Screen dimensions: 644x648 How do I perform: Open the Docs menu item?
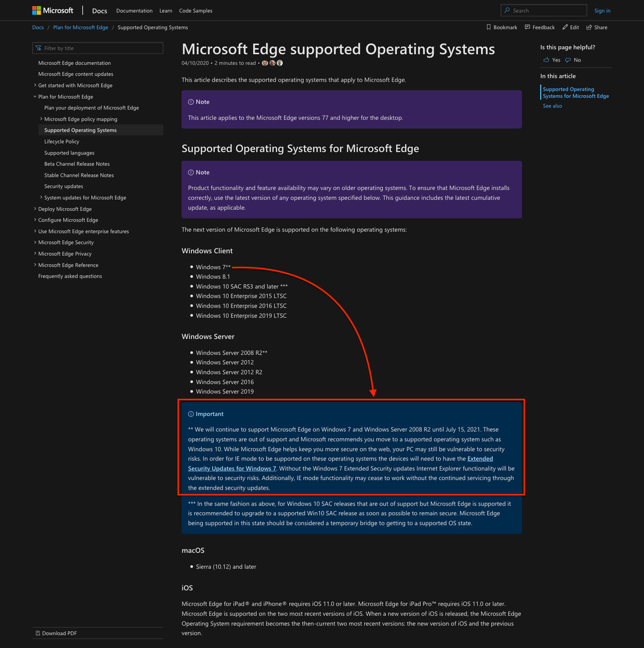[99, 11]
